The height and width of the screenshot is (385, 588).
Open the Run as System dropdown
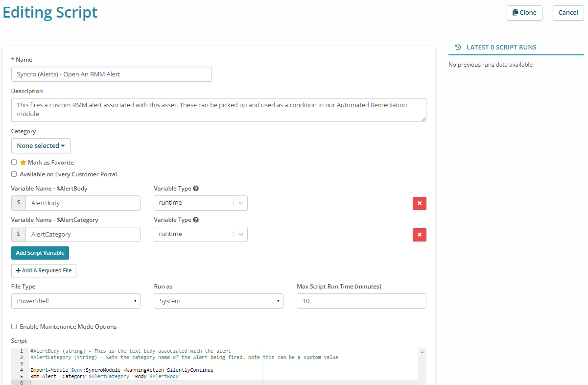click(218, 301)
